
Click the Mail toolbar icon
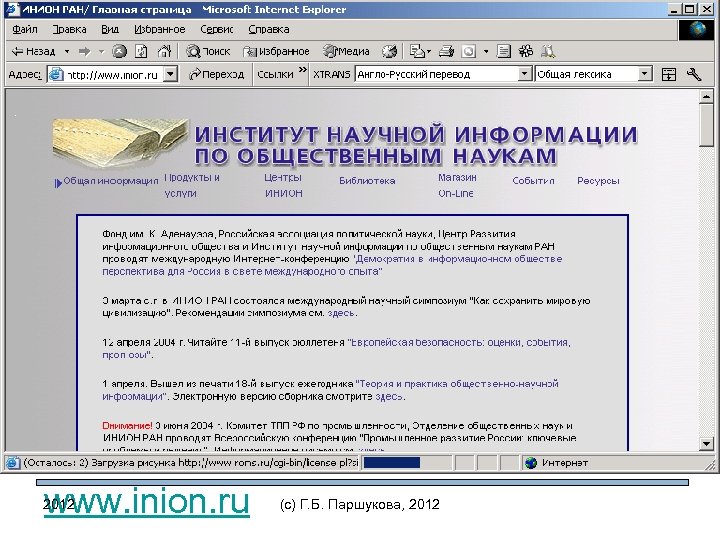417,51
